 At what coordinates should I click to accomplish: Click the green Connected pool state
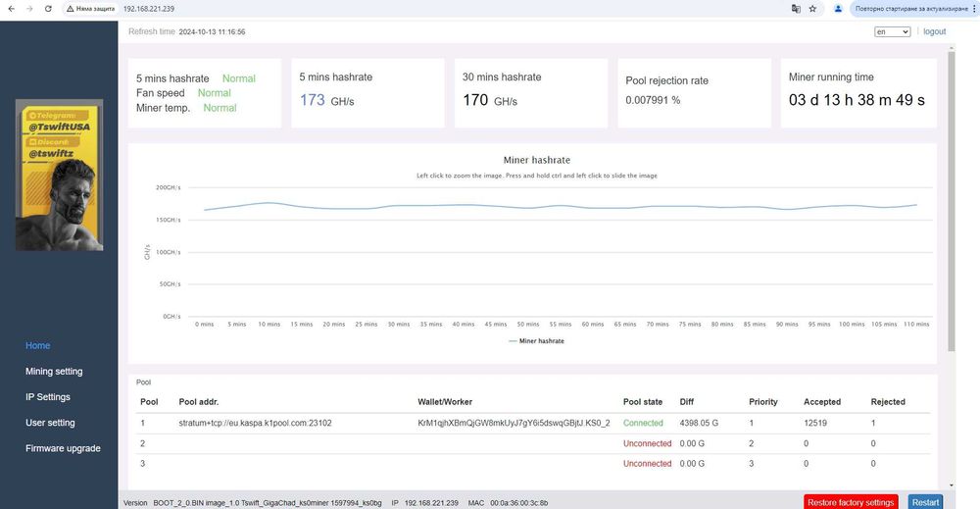tap(643, 423)
